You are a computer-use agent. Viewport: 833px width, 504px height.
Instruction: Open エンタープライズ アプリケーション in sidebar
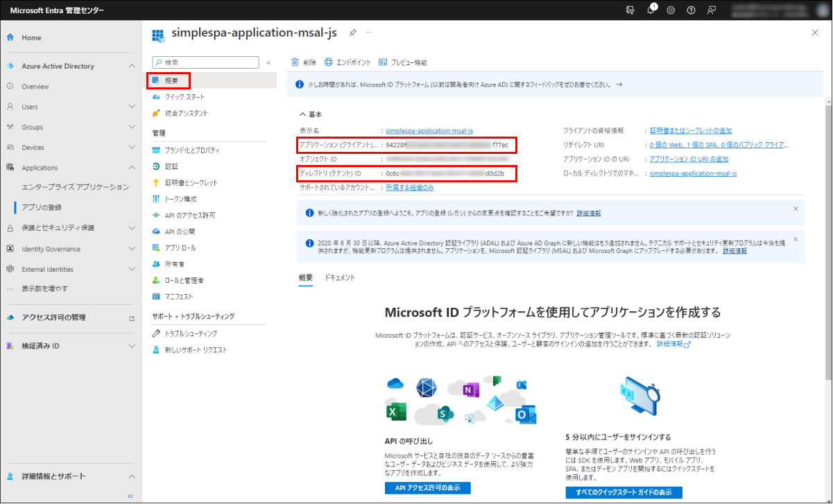coord(75,187)
